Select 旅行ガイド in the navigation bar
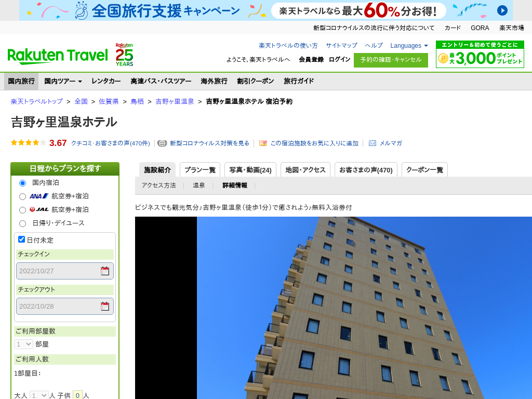The image size is (532, 399). 299,81
